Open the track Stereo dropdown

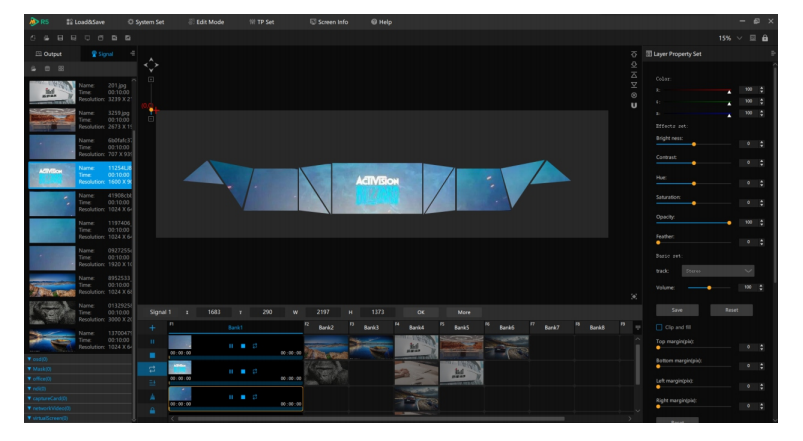pos(717,271)
